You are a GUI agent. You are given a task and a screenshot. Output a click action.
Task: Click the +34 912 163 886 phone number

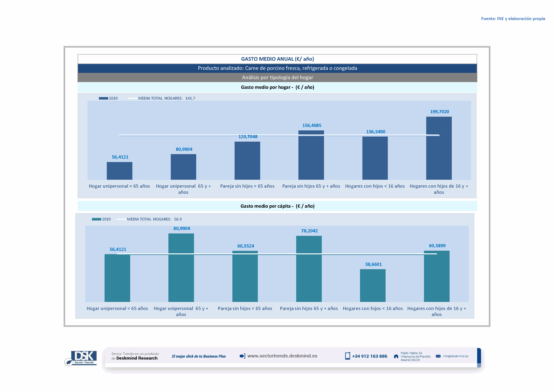tap(369, 356)
